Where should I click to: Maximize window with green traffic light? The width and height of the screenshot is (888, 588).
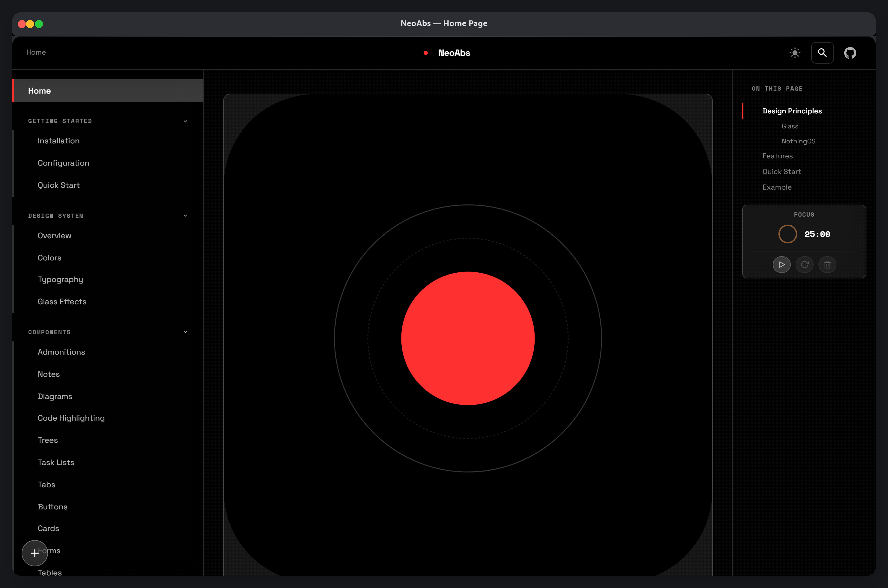pyautogui.click(x=39, y=24)
